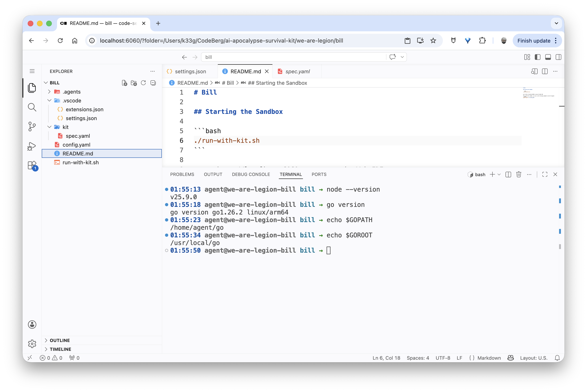Open the OUTPUT panel tab
This screenshot has width=587, height=392.
pos(213,175)
